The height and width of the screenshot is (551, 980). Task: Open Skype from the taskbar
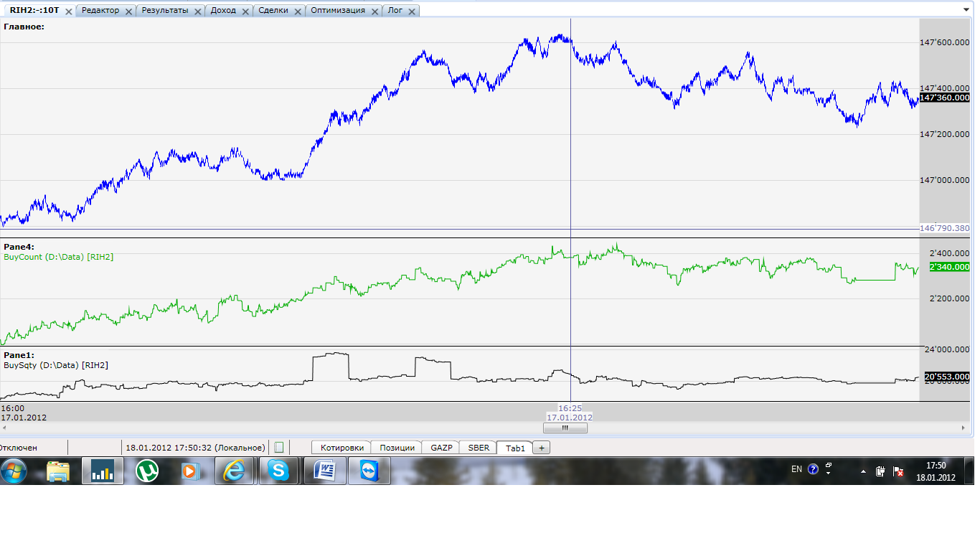[x=279, y=471]
